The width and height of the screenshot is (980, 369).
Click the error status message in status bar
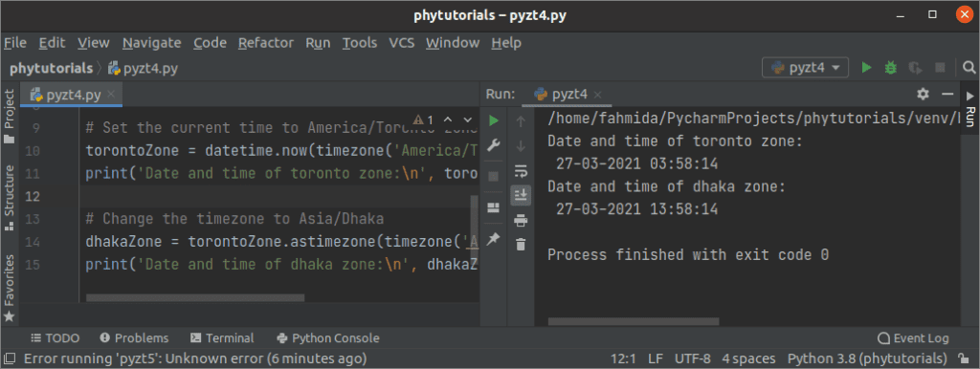(194, 358)
